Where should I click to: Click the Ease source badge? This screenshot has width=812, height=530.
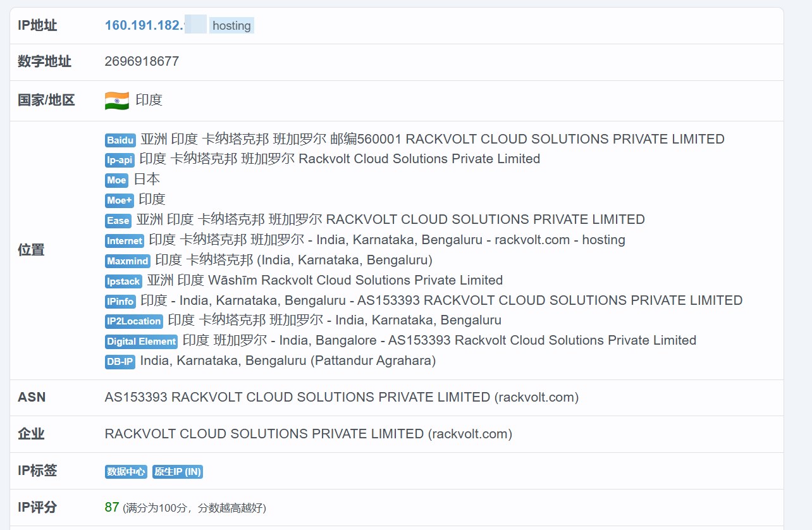[x=118, y=221]
